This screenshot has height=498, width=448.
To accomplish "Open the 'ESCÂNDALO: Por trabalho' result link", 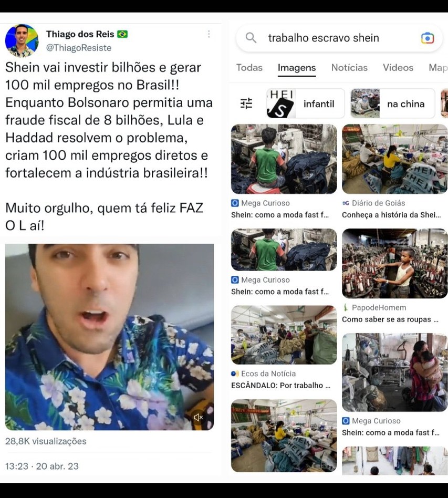I will tap(280, 385).
